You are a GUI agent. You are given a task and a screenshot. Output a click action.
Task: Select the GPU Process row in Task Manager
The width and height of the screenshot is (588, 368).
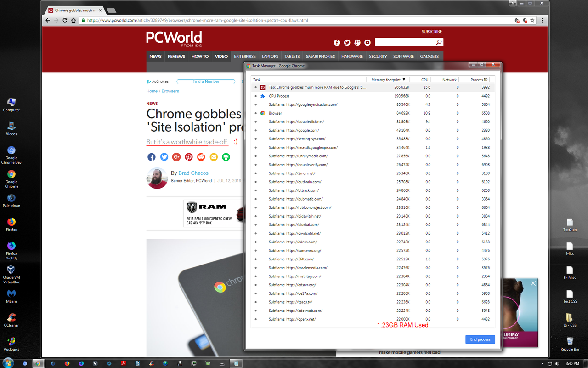point(373,96)
